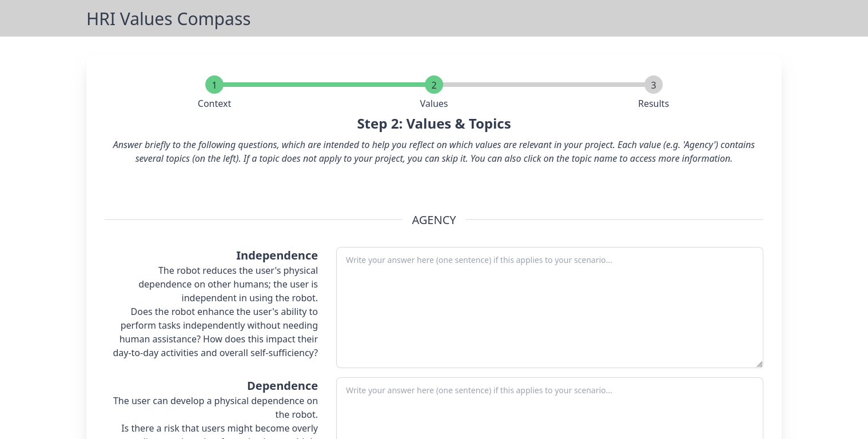
Task: Go to the Results step label
Action: 654,103
